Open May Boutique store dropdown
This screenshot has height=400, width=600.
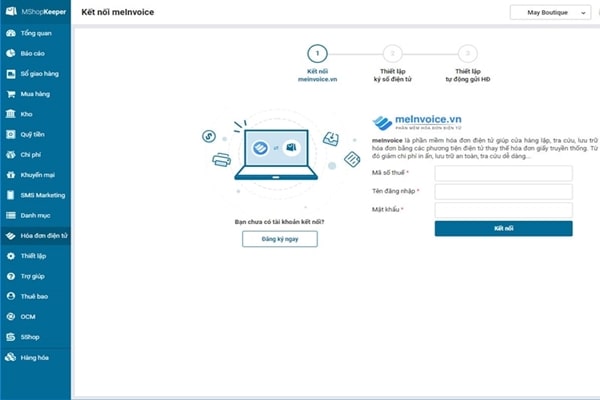(x=550, y=13)
